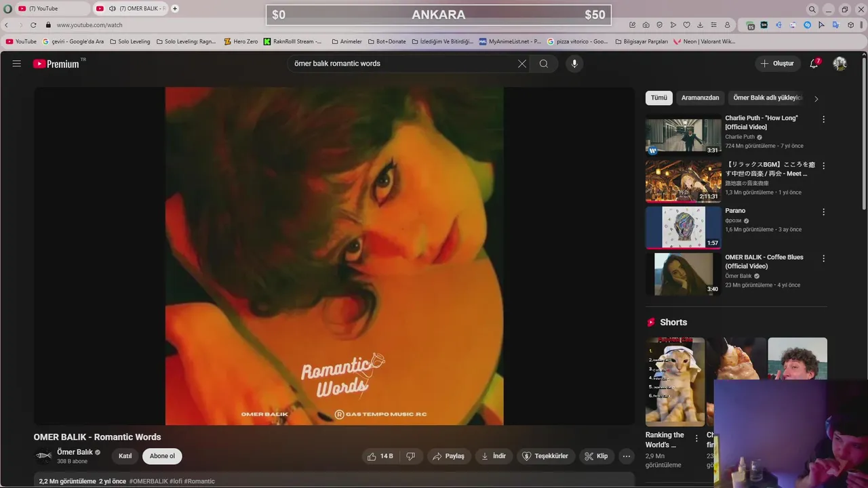The image size is (868, 488).
Task: Open the notifications bell
Action: 814,64
